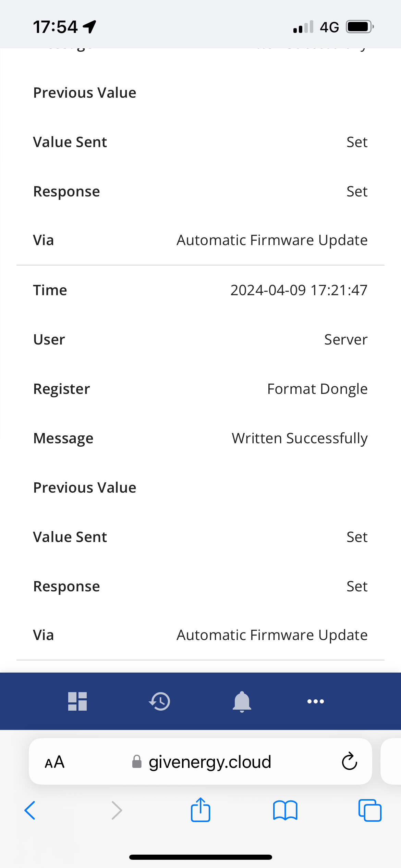Reload the page with the refresh icon
Screen dimensions: 401x868
point(350,761)
